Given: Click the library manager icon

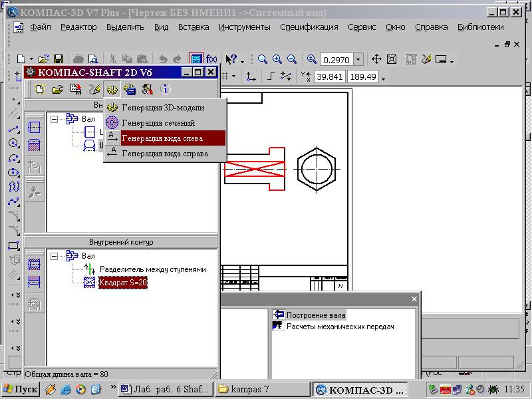Looking at the screenshot, I should (x=196, y=59).
